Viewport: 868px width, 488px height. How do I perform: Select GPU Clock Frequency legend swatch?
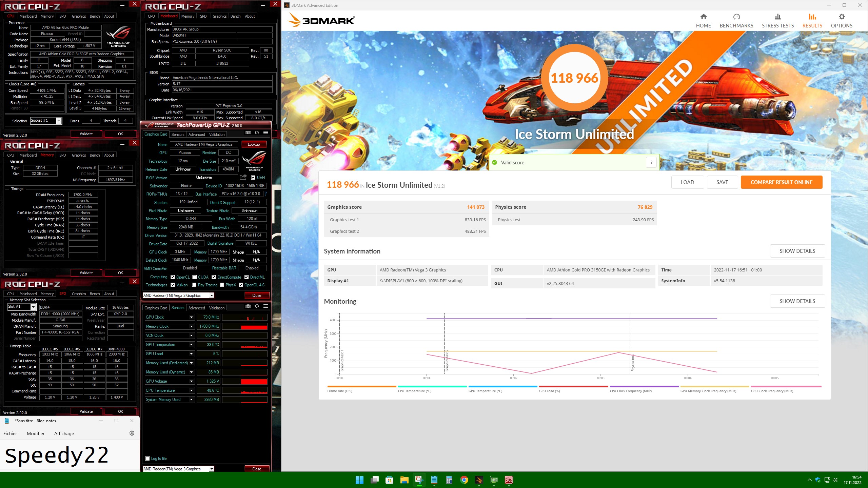[x=786, y=386]
